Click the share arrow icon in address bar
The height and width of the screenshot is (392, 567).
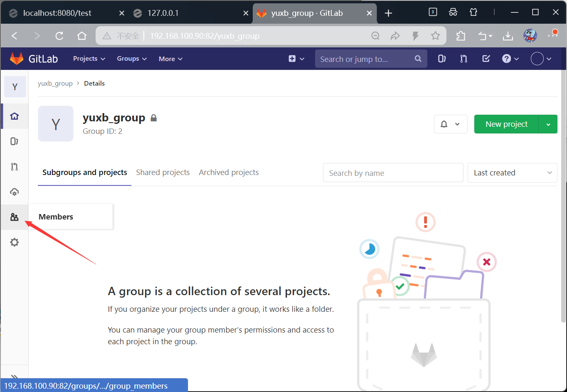click(395, 36)
